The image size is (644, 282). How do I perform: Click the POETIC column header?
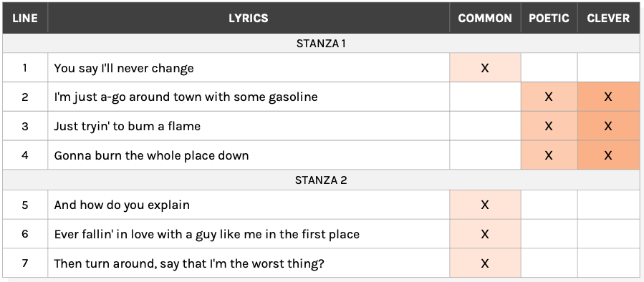pyautogui.click(x=549, y=18)
